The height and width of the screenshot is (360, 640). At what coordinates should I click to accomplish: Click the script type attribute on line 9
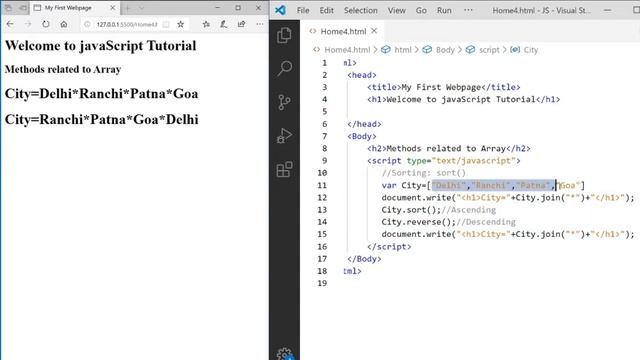click(461, 161)
